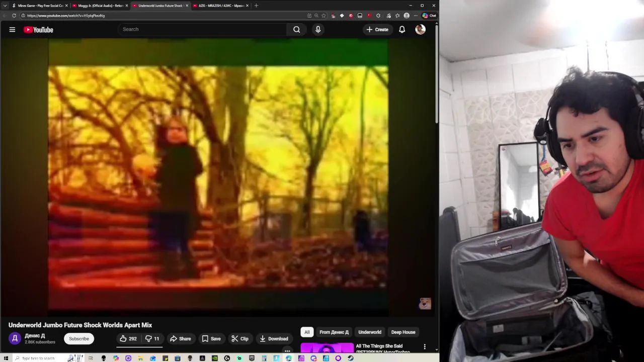Open YouTube notifications bell
This screenshot has height=362, width=644.
click(402, 30)
